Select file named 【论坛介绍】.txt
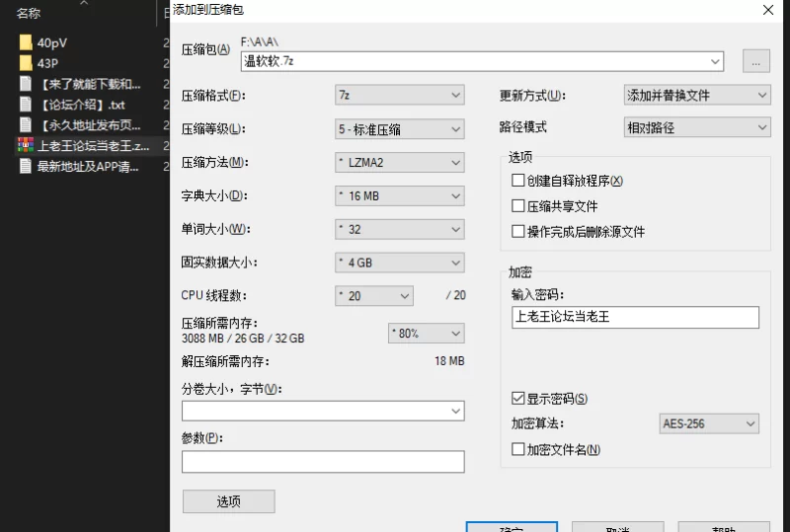The image size is (790, 532). (82, 105)
